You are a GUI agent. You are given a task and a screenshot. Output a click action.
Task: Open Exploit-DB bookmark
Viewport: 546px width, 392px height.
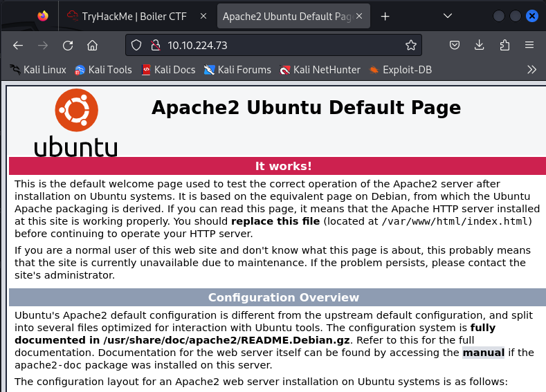click(401, 70)
